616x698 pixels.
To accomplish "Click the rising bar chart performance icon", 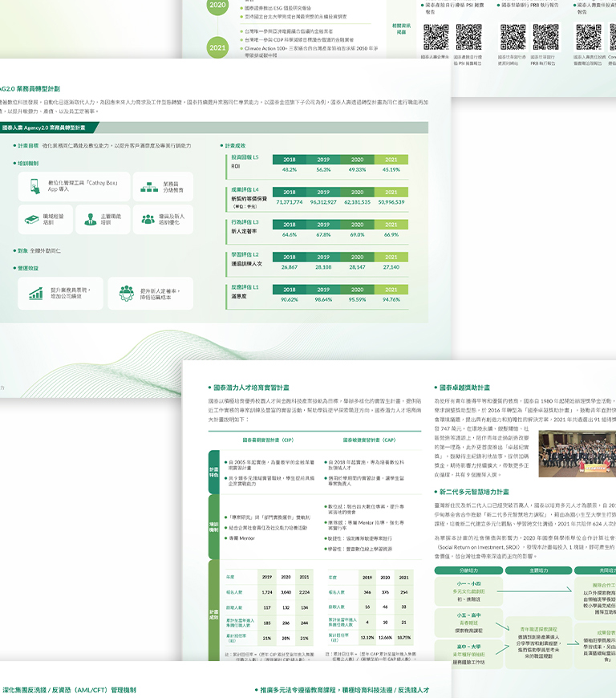I will (36, 293).
